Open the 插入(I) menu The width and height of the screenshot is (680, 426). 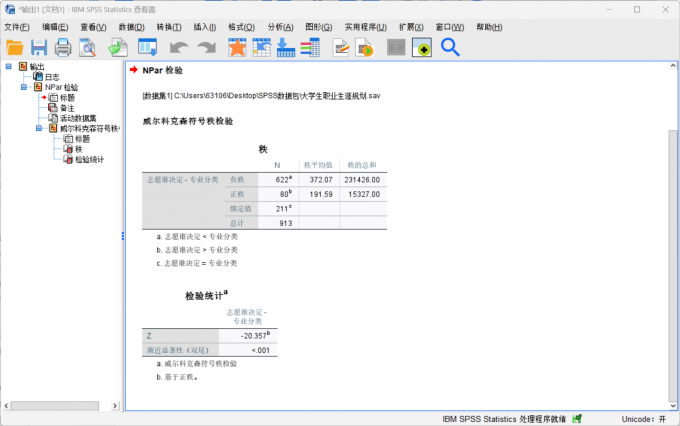pos(205,27)
